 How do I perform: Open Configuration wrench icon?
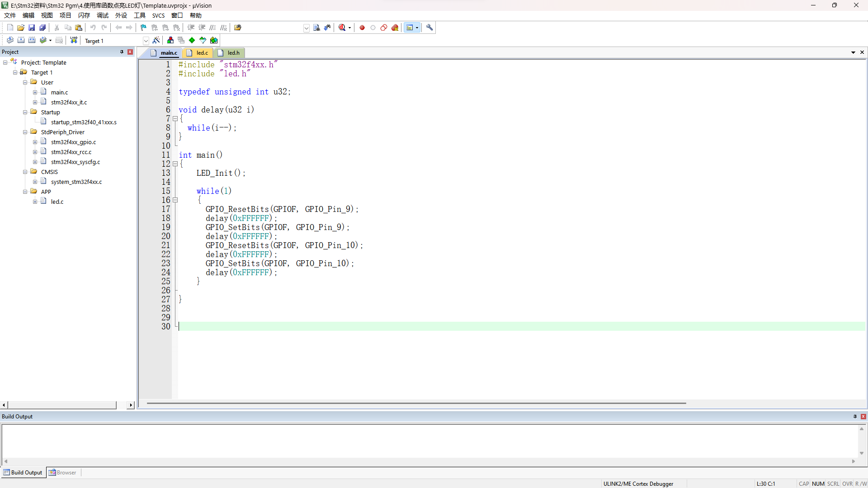click(429, 28)
